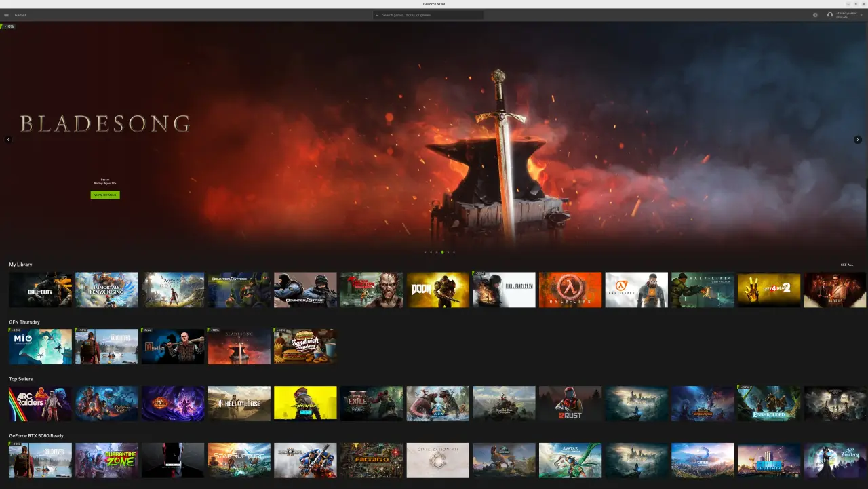Image resolution: width=868 pixels, height=489 pixels.
Task: Open Hogwarts Legacy thumbnail in Top Sellers
Action: pos(637,404)
